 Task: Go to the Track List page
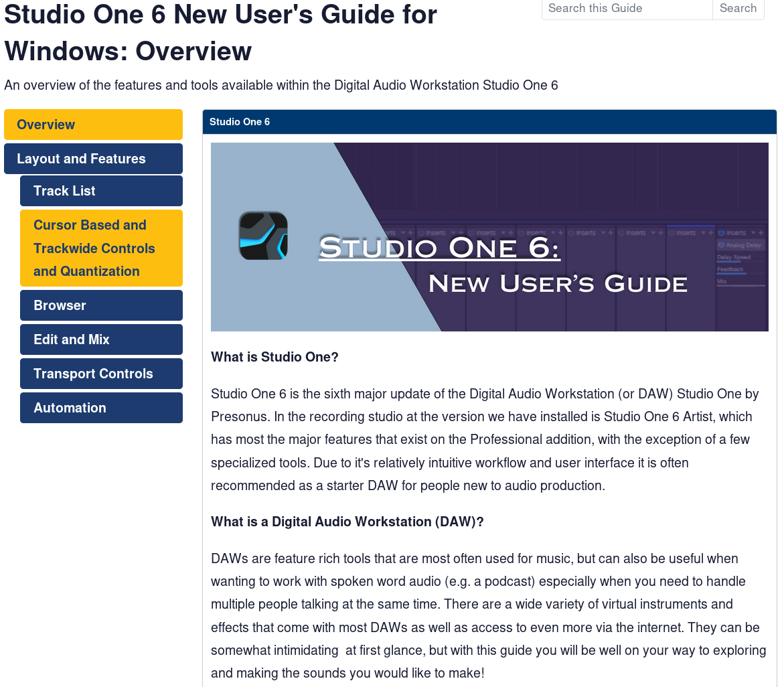(x=101, y=191)
